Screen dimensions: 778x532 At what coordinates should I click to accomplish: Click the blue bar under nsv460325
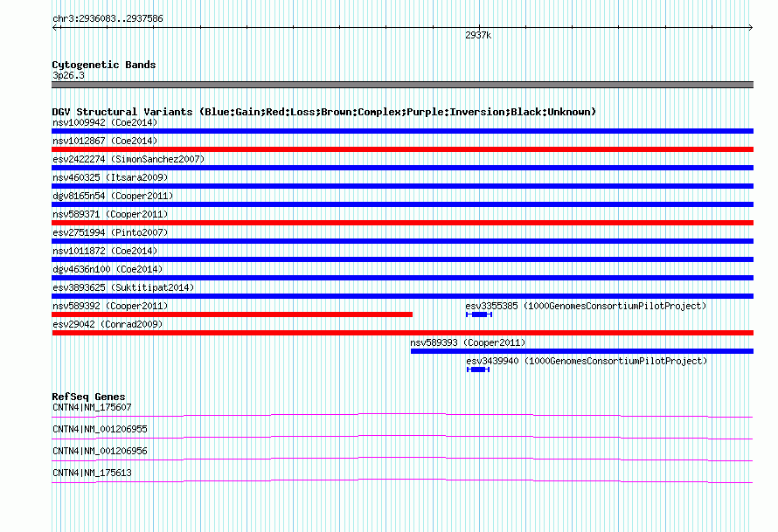click(402, 186)
